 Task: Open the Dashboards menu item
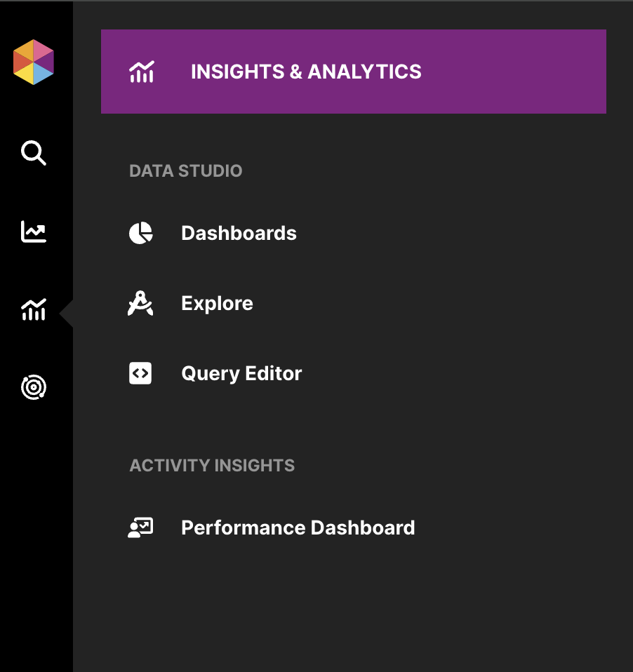tap(239, 233)
